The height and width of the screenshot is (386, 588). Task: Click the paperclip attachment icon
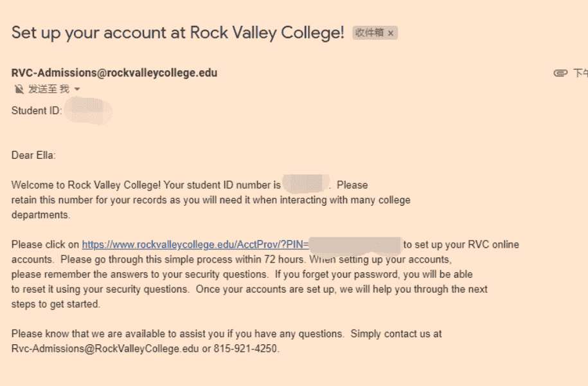click(x=560, y=73)
